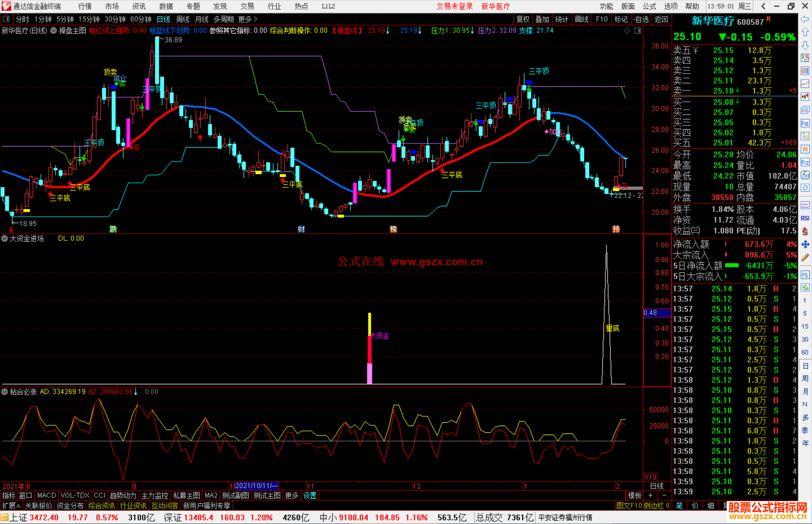The height and width of the screenshot is (524, 812).
Task: Click the 复权 button
Action: [523, 19]
